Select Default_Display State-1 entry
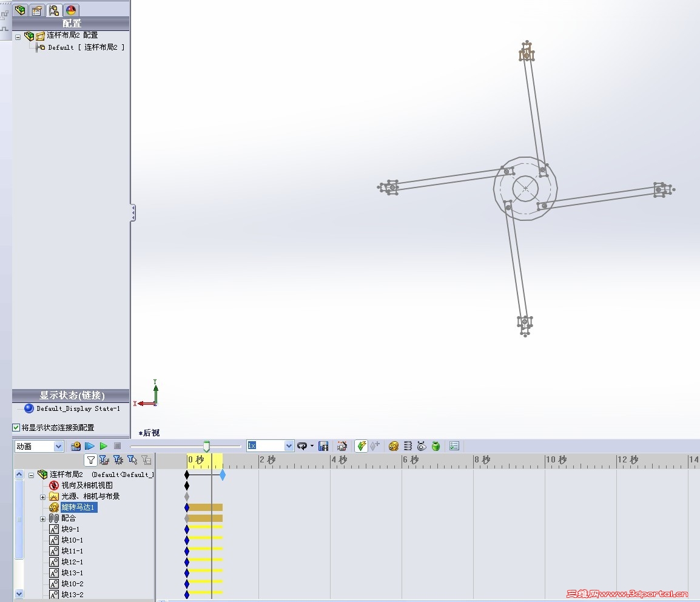 (x=78, y=408)
